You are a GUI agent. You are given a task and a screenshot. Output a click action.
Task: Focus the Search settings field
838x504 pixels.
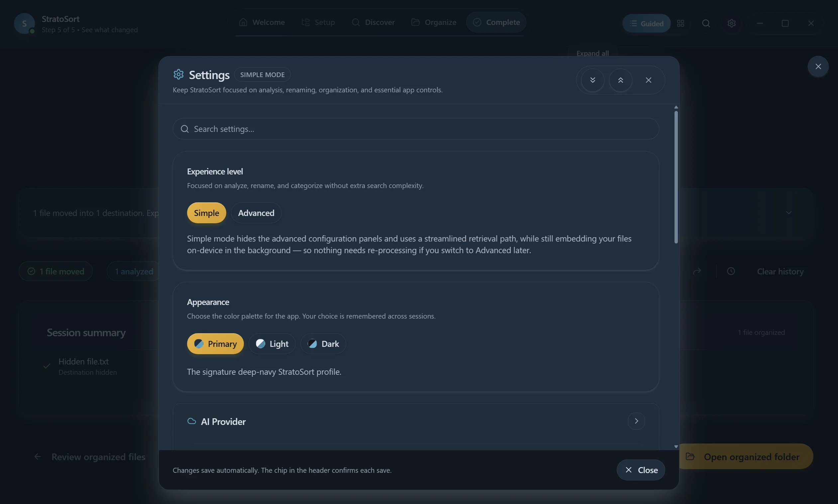(x=416, y=129)
